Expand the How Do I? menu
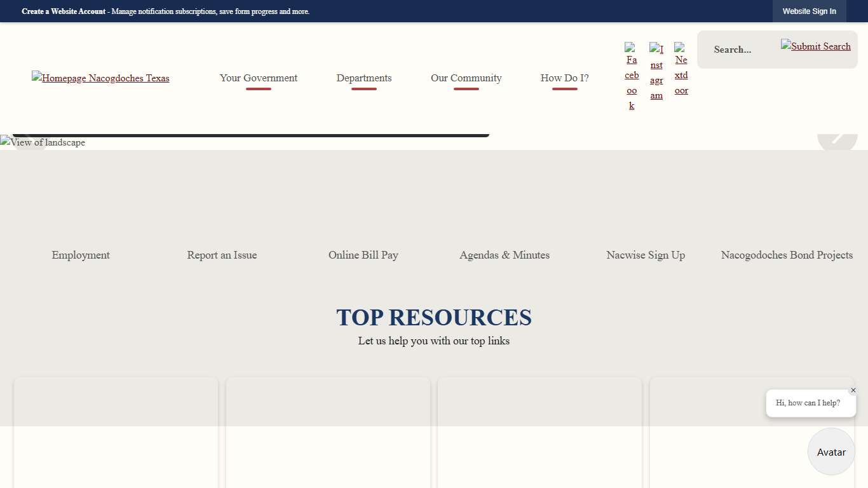This screenshot has height=488, width=868. [x=564, y=78]
